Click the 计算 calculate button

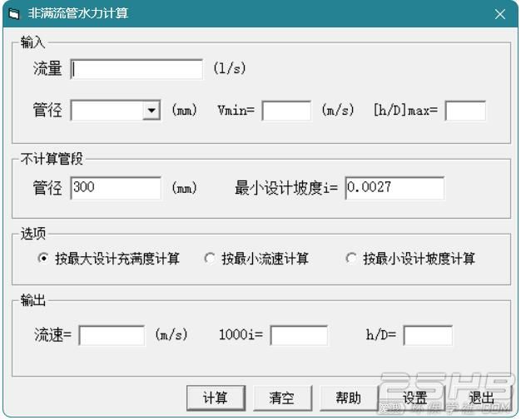click(216, 398)
